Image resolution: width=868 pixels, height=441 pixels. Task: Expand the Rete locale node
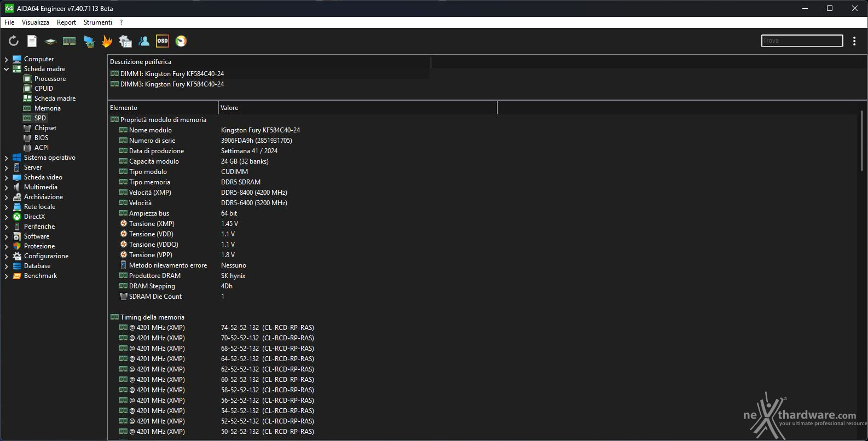click(6, 207)
